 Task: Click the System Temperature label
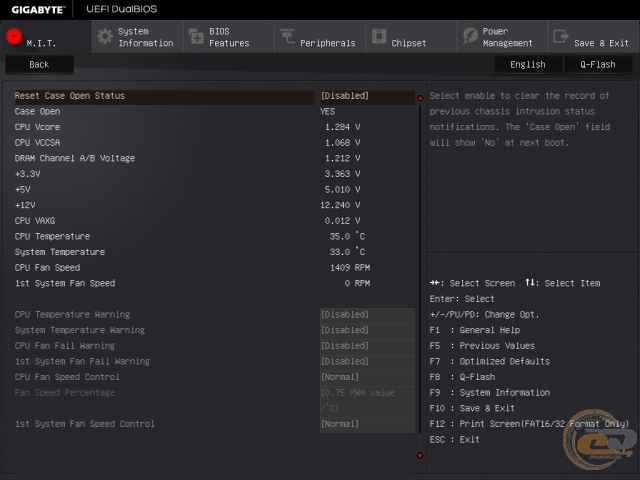(60, 252)
